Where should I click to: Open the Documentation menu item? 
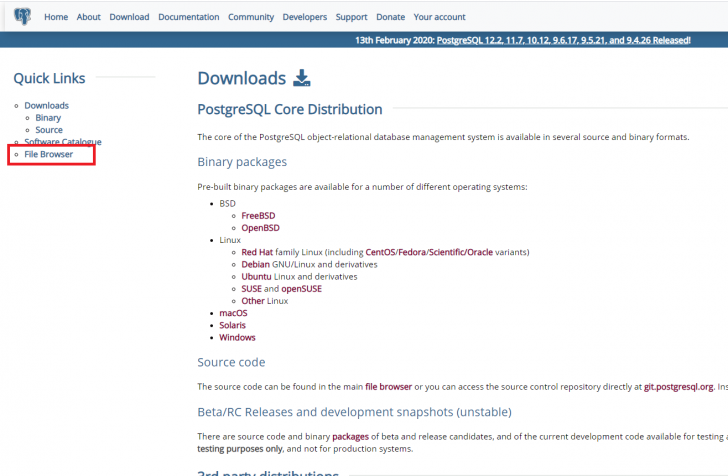(x=188, y=17)
